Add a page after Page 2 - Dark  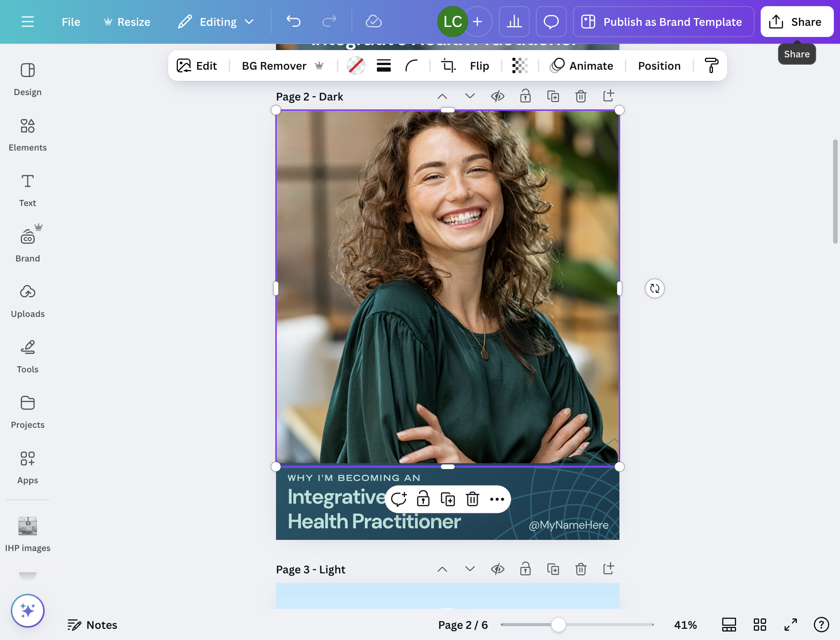(608, 96)
